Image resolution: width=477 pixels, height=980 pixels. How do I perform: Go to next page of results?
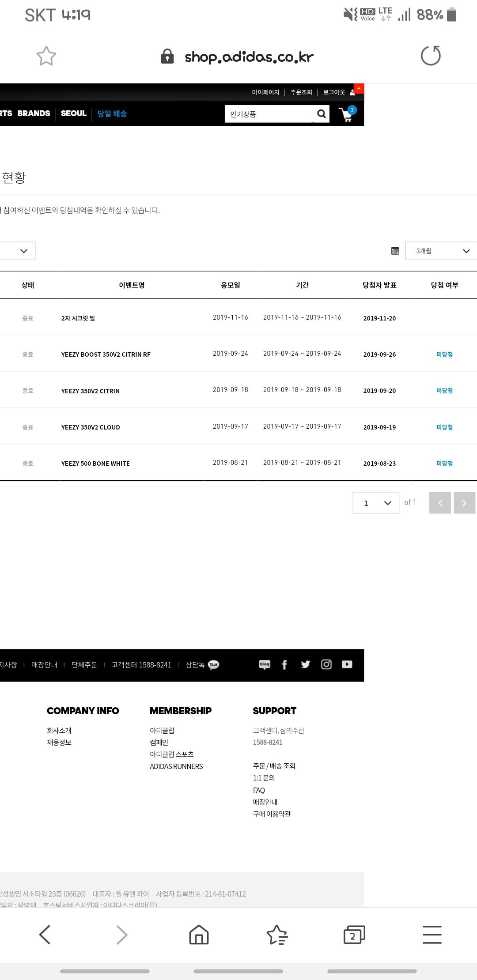[464, 503]
